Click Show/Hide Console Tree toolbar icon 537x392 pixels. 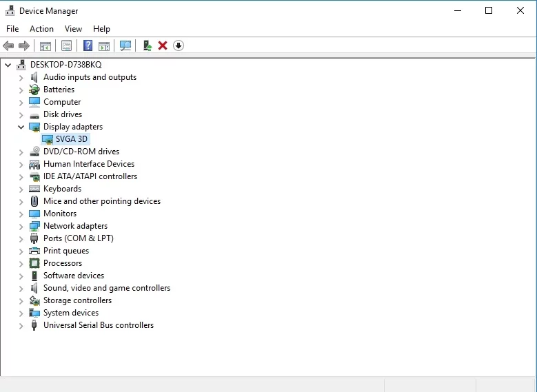(45, 45)
